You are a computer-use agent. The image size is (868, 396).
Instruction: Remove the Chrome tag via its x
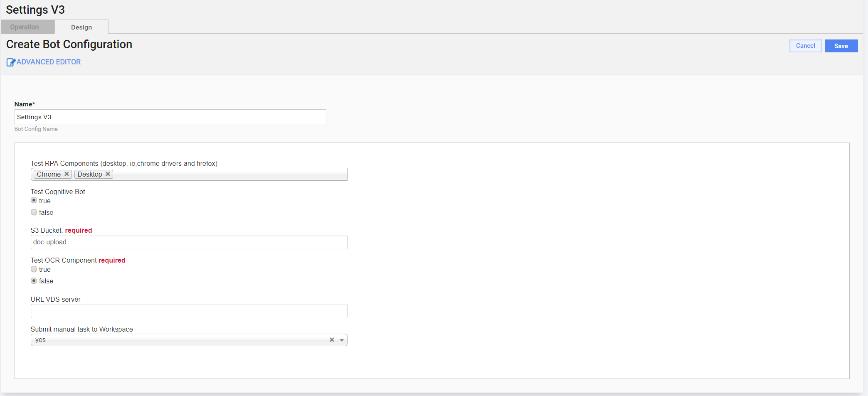tap(67, 174)
